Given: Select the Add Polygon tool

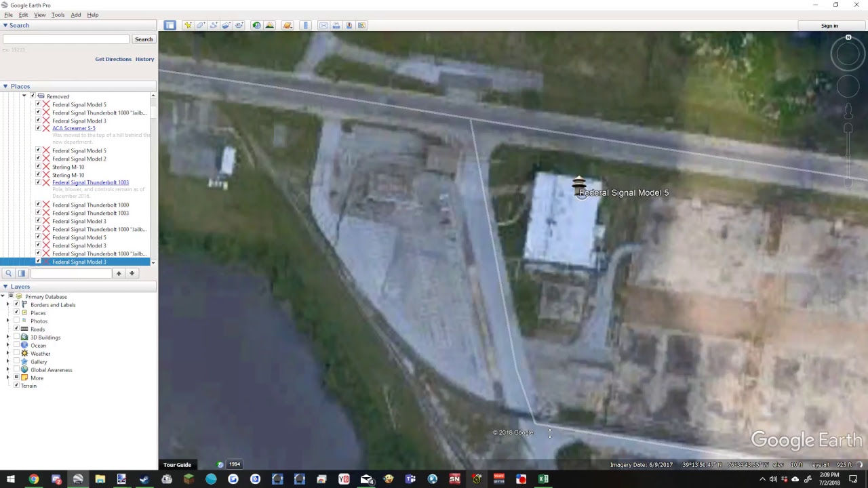Looking at the screenshot, I should (x=201, y=26).
